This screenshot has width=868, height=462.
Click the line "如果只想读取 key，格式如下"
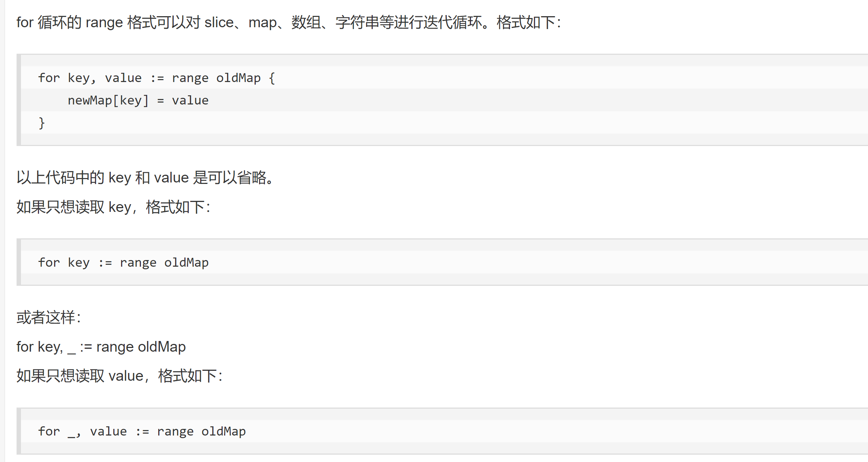click(x=113, y=207)
